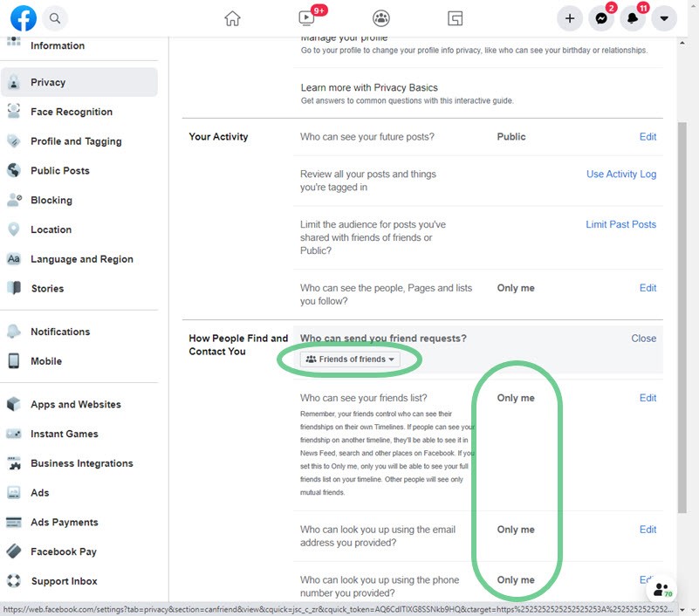
Task: Close the friend requests editing panel
Action: tap(643, 339)
